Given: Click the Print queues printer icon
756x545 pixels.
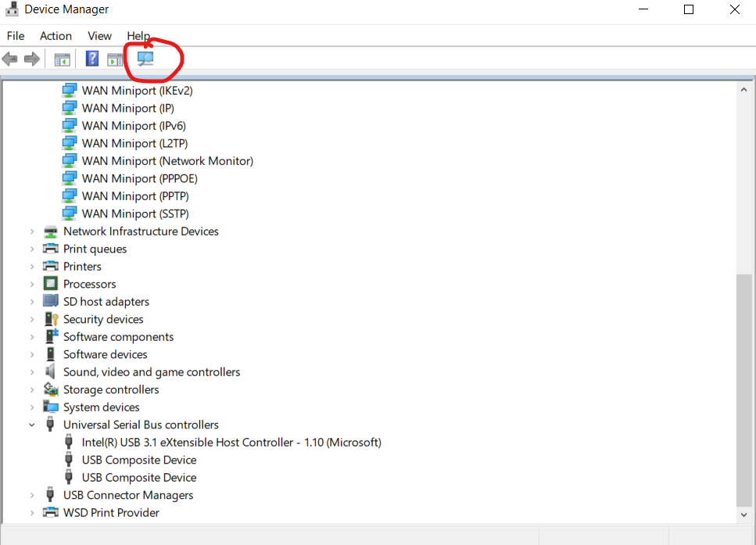Looking at the screenshot, I should point(51,249).
